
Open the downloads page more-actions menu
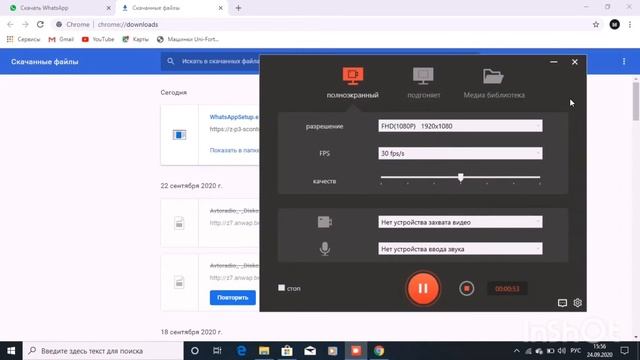tap(624, 62)
